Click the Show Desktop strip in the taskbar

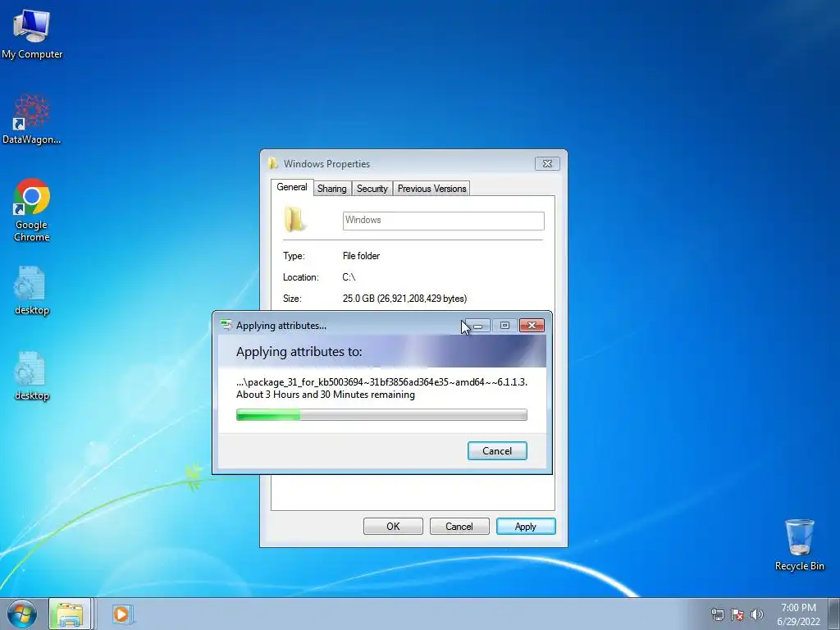click(x=834, y=614)
